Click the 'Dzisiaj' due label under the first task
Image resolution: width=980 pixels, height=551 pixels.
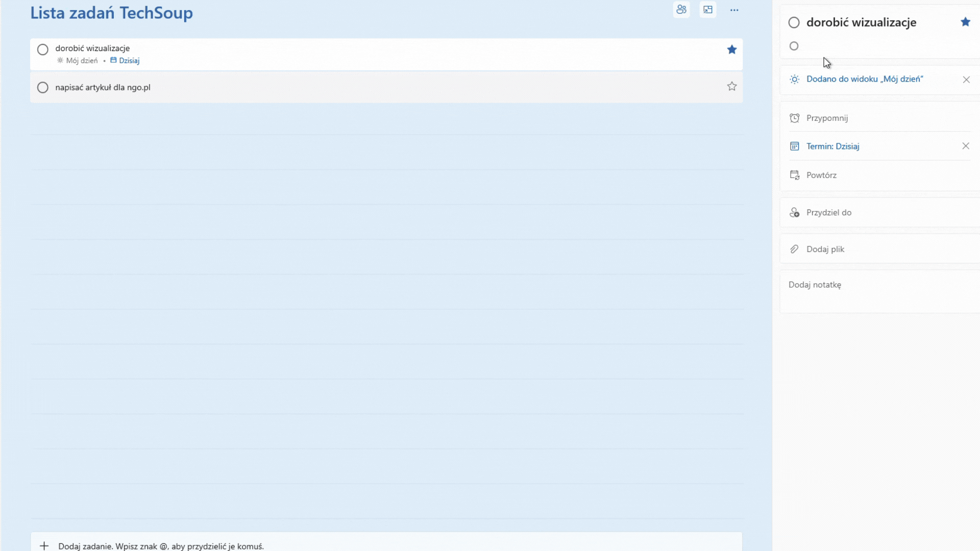point(129,61)
